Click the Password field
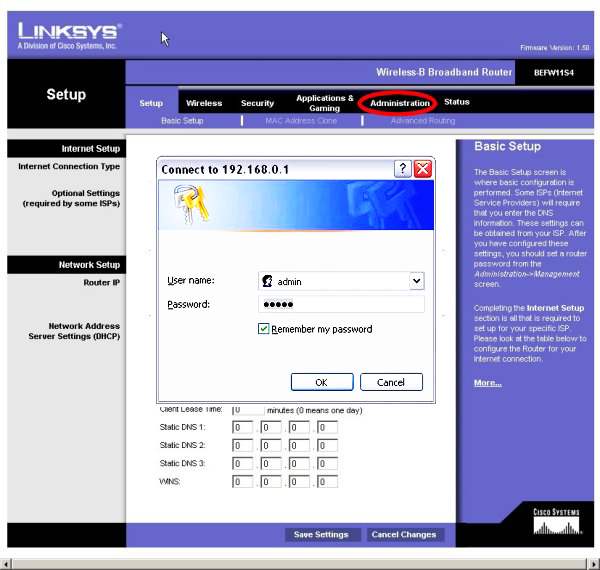The image size is (600, 570). [341, 305]
